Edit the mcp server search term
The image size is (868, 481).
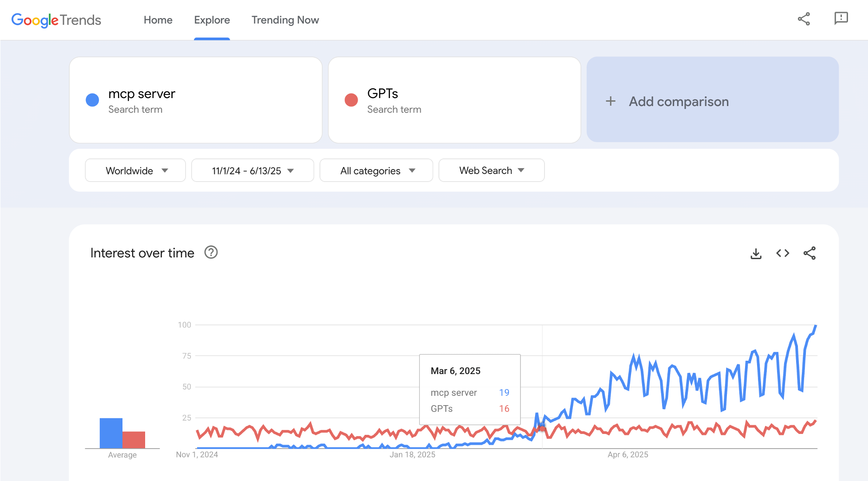click(x=196, y=100)
